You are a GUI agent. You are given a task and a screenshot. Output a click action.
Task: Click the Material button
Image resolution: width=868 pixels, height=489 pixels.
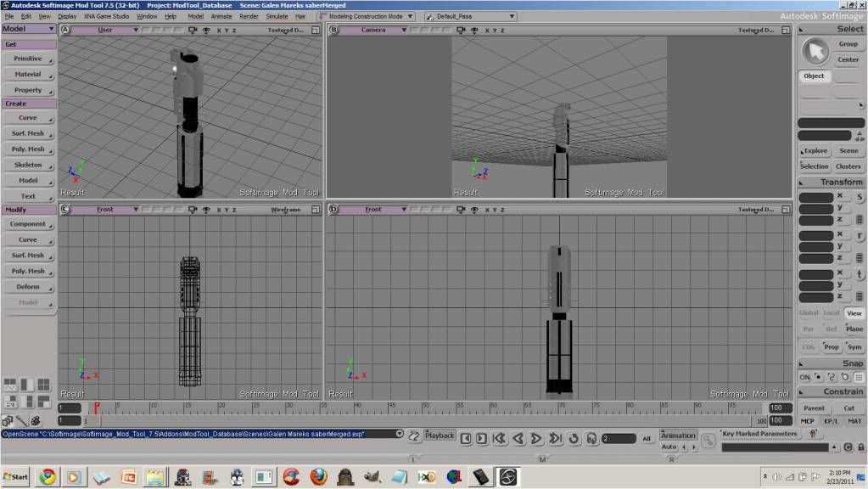click(x=28, y=74)
